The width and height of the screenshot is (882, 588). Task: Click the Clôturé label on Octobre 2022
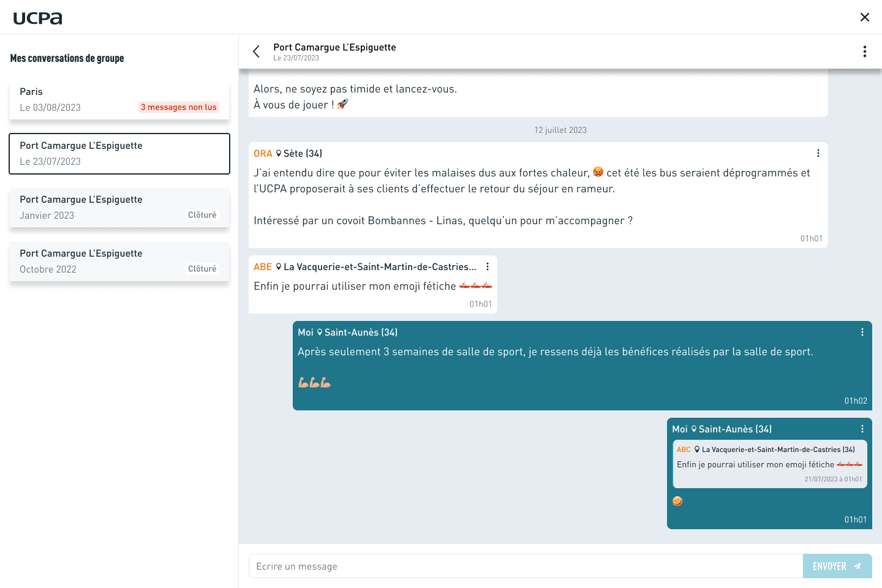[x=202, y=269]
